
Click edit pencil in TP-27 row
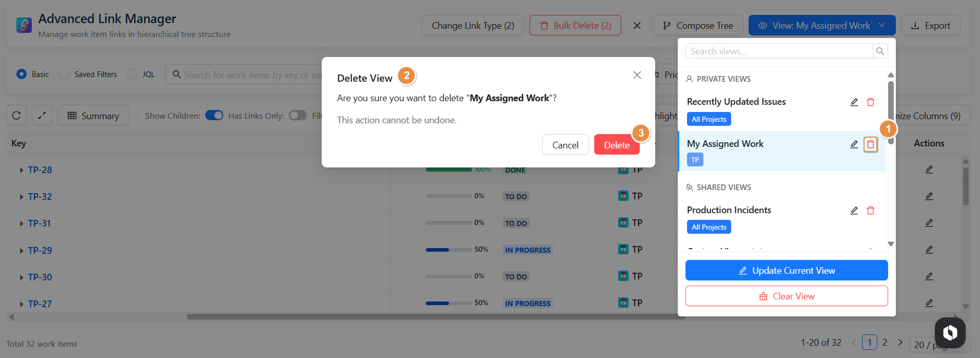pyautogui.click(x=929, y=303)
